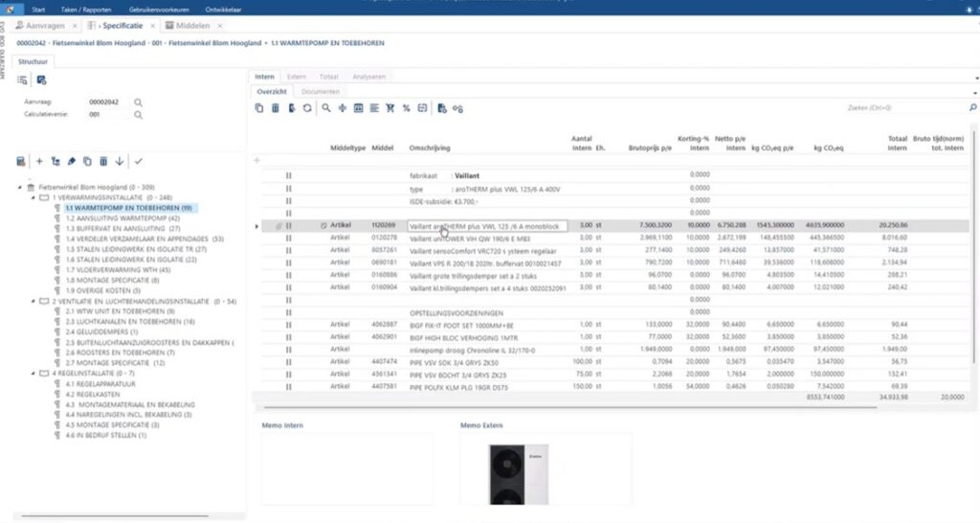The height and width of the screenshot is (523, 980).
Task: Click the document export icon next to trash
Action: pos(291,108)
